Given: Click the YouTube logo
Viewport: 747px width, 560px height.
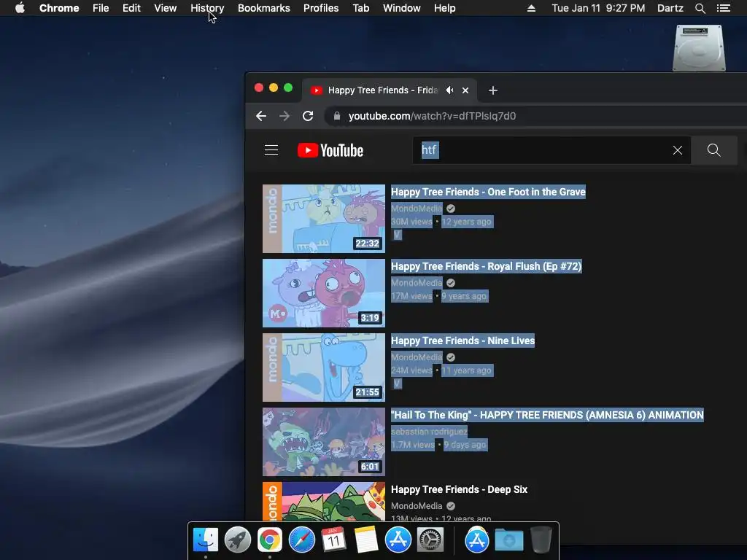Looking at the screenshot, I should [x=330, y=150].
